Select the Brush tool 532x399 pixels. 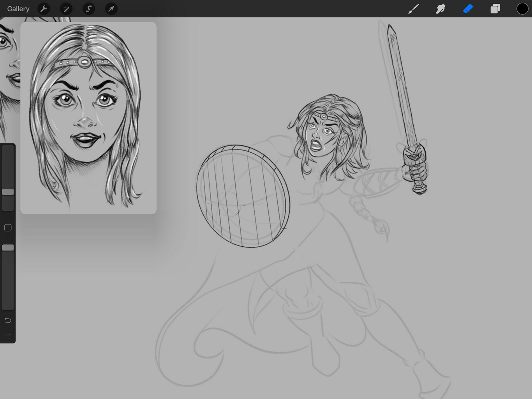413,9
